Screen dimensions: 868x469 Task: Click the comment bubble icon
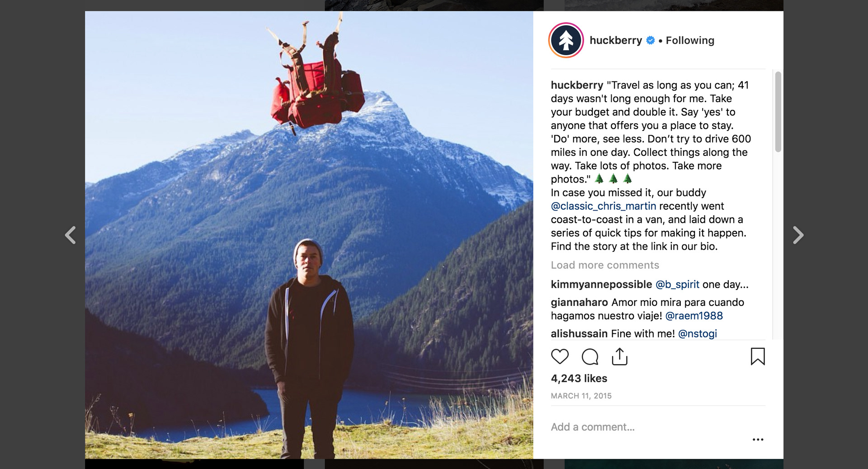[590, 356]
